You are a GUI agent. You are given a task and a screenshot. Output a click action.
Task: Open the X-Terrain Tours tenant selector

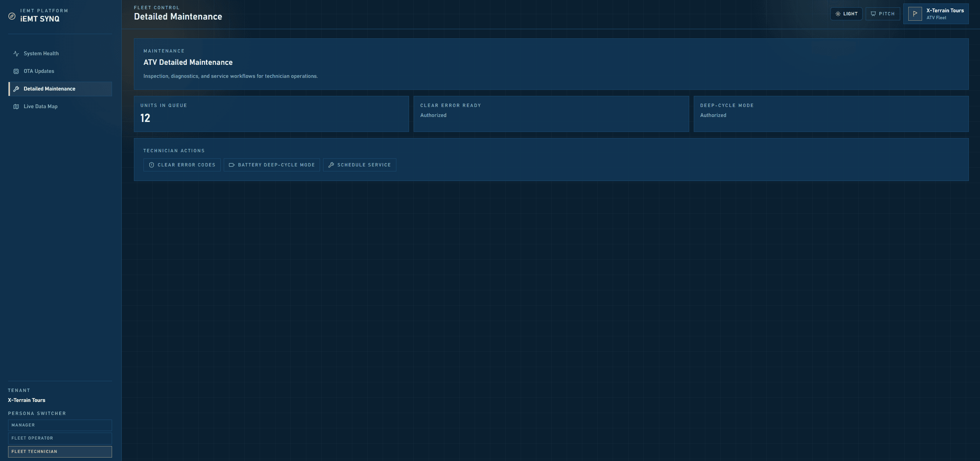point(944,14)
